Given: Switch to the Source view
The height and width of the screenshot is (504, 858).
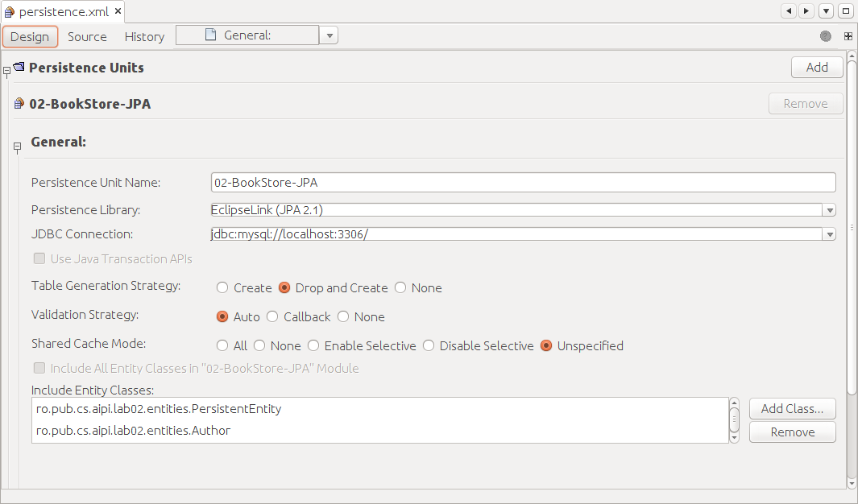Looking at the screenshot, I should 87,36.
